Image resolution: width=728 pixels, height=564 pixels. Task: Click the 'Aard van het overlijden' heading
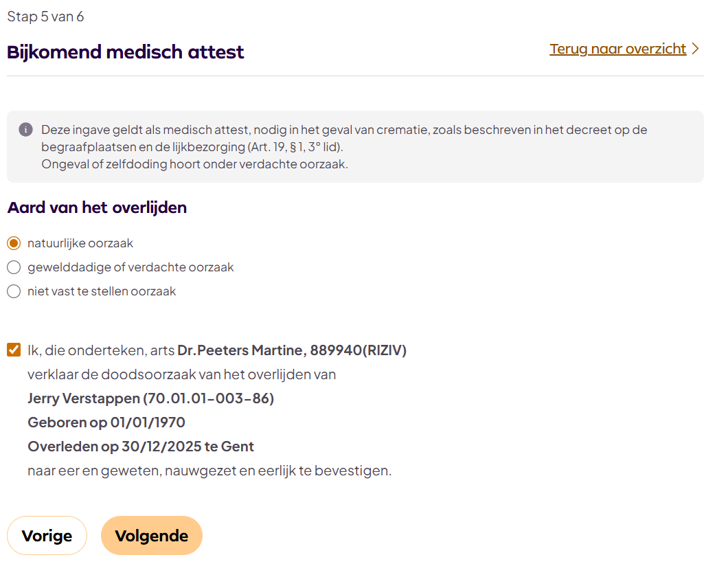point(97,207)
